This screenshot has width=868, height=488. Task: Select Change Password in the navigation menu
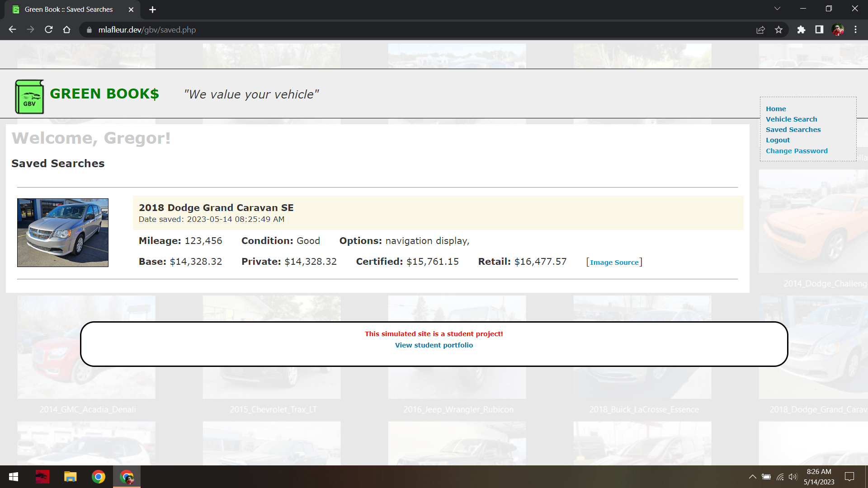797,151
